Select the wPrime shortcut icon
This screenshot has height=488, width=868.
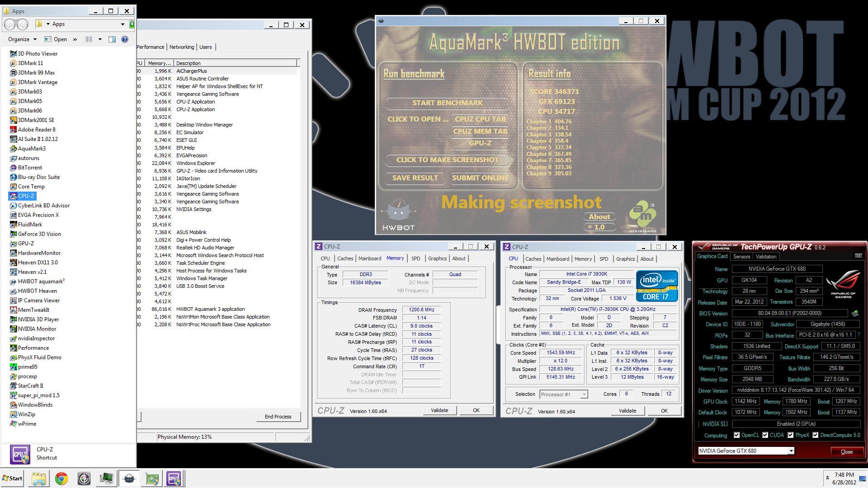click(13, 424)
